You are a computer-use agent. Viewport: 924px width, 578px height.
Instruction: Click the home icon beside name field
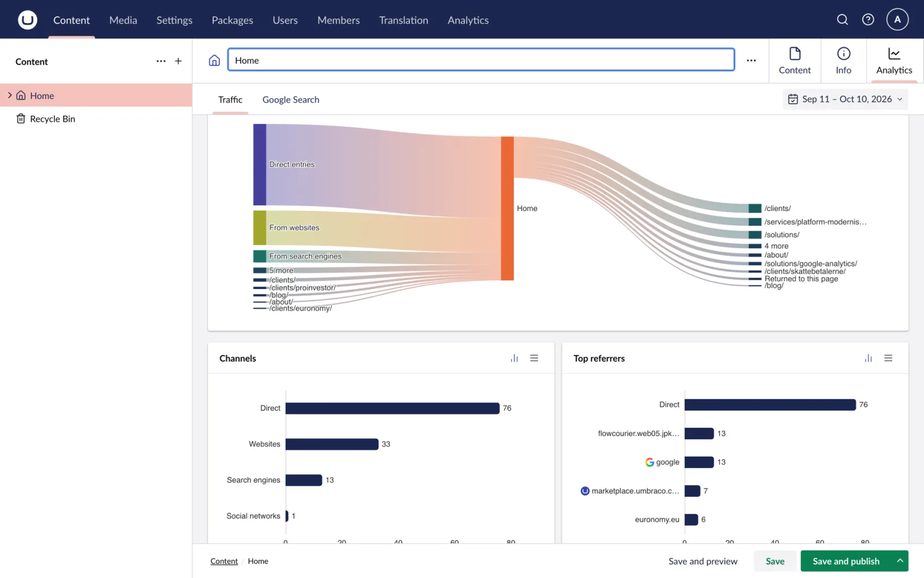coord(214,61)
